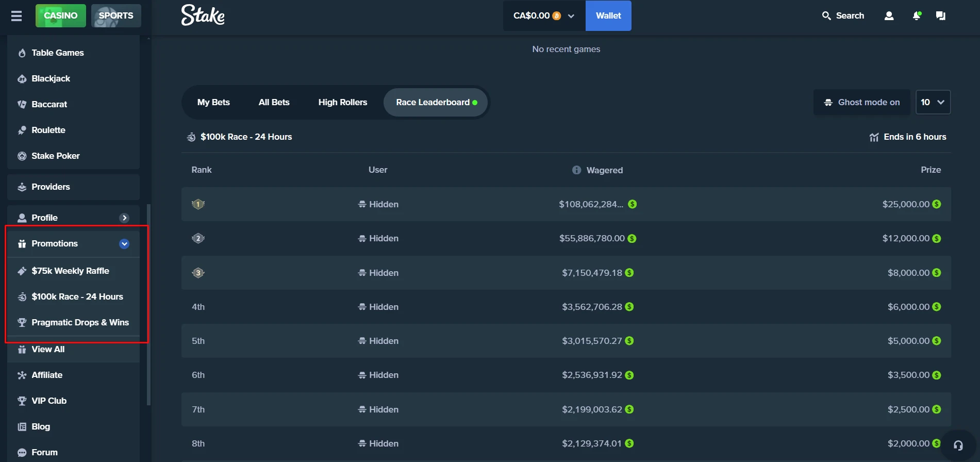Click the second place rank badge
The image size is (980, 462).
coord(198,238)
